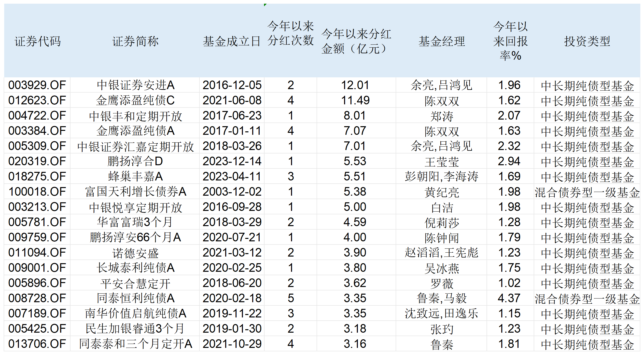
Task: Click the 证券代码 header cell
Action: point(38,41)
